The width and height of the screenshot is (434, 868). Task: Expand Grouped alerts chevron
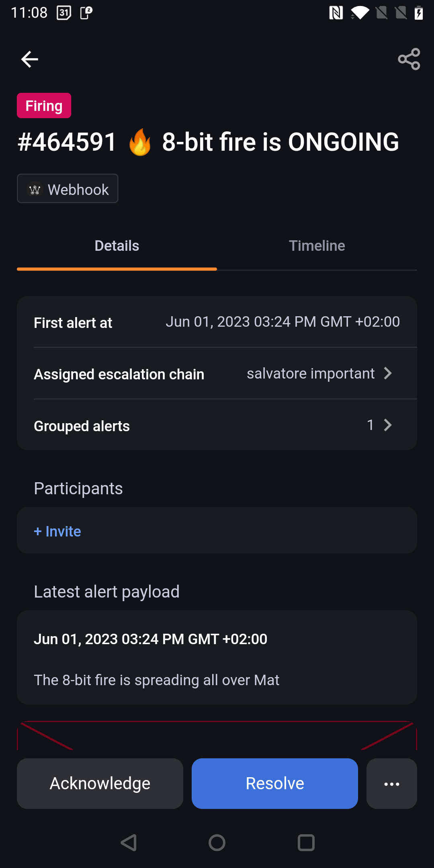pos(387,425)
